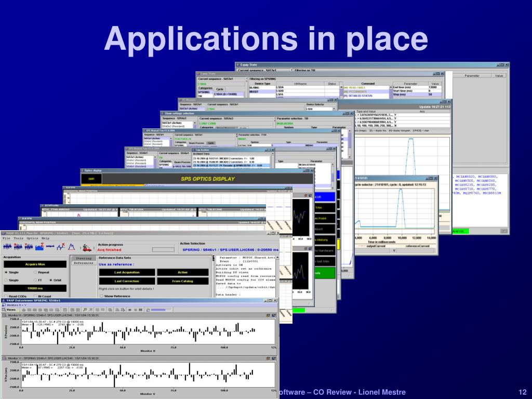
Task: Click the Equip State window title icon
Action: [237, 64]
